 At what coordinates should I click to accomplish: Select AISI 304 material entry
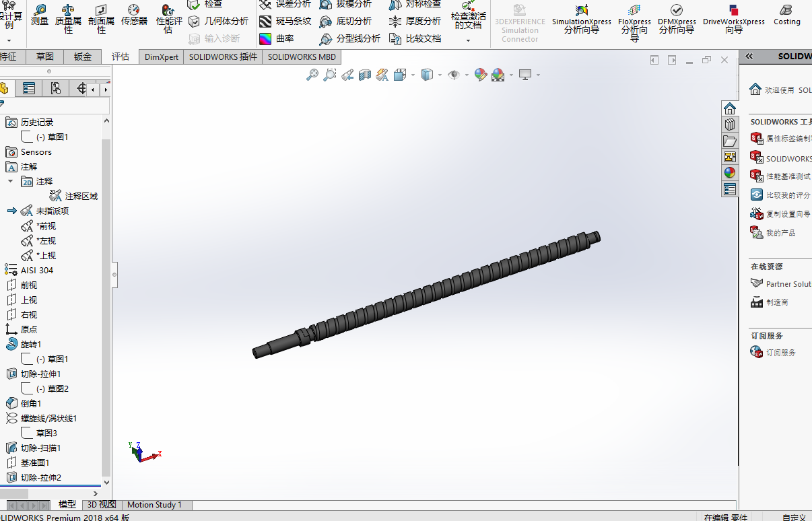[29, 271]
